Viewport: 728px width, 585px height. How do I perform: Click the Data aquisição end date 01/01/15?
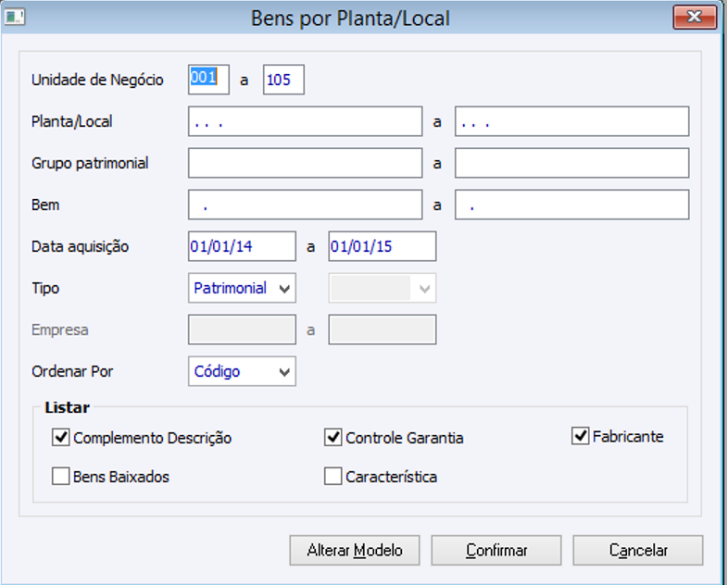click(x=382, y=246)
